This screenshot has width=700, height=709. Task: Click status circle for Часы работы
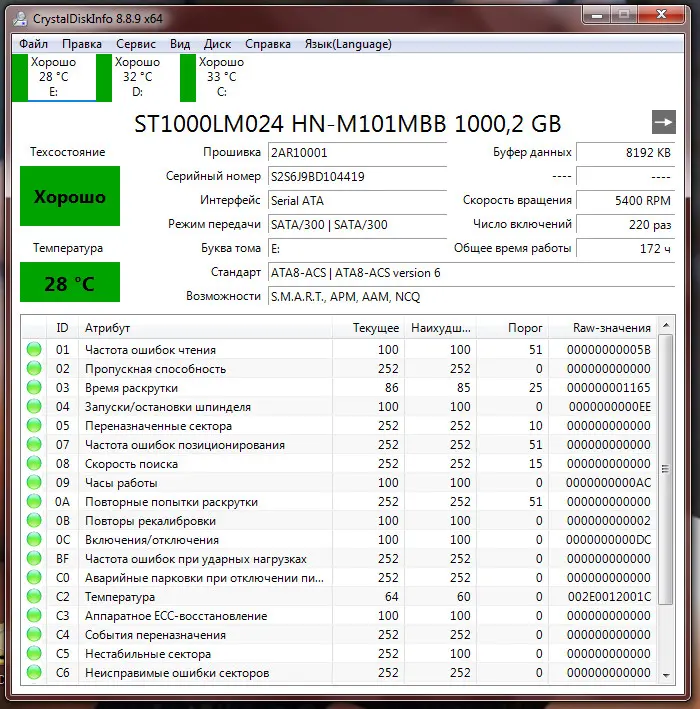pos(34,482)
